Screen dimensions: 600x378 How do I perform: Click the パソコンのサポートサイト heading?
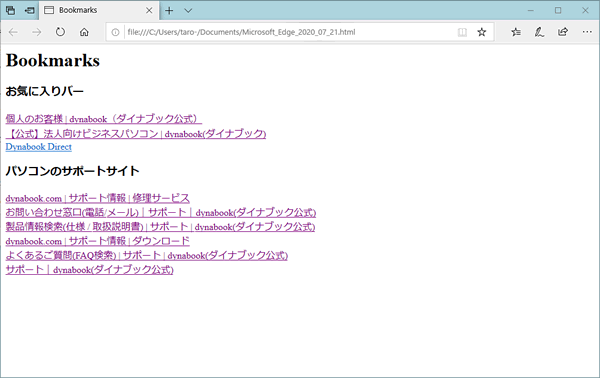point(72,171)
